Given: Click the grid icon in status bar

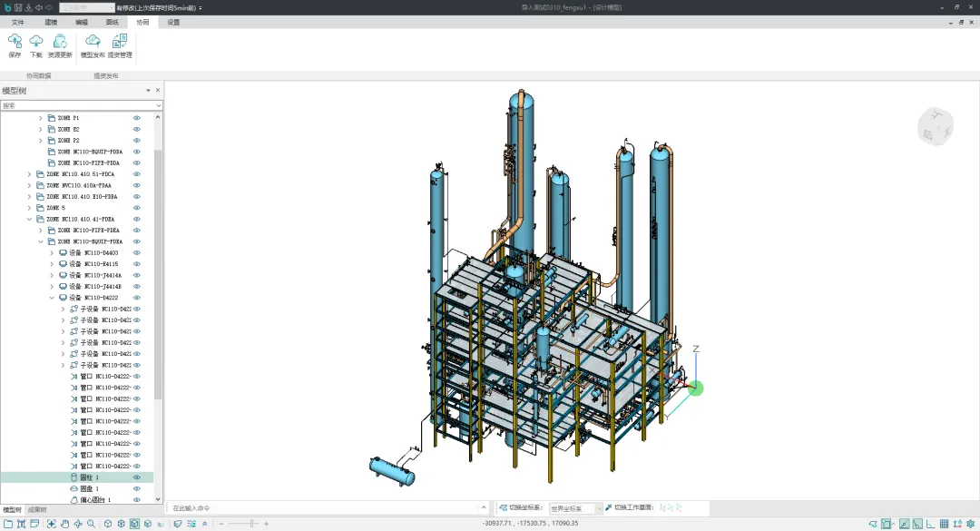Looking at the screenshot, I should coord(944,524).
